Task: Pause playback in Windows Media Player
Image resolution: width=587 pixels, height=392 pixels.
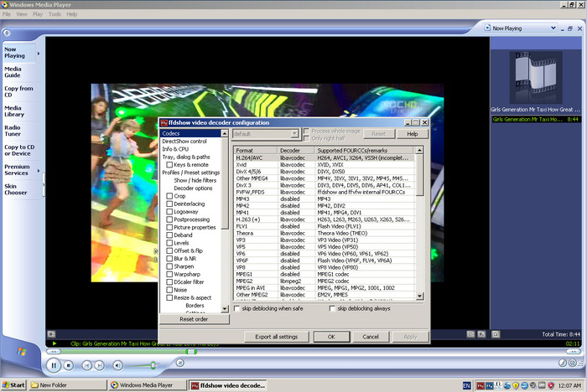Action: coord(54,365)
